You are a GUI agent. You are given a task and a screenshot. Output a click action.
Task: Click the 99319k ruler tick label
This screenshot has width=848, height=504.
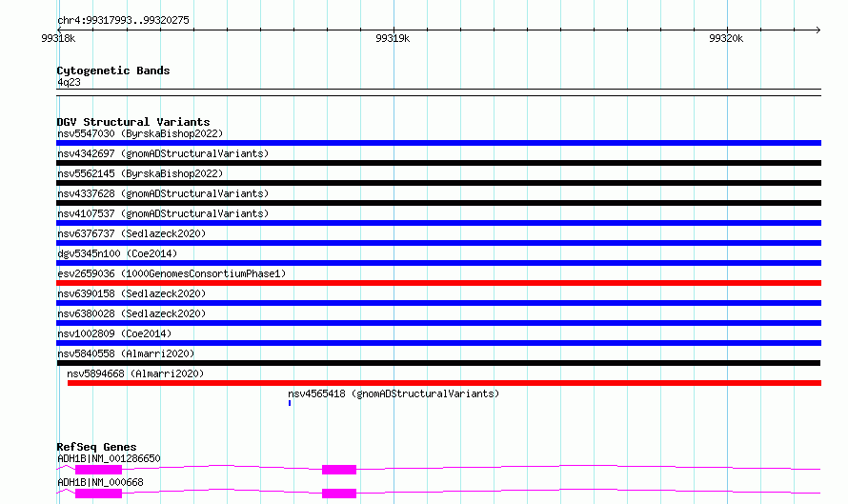(x=393, y=38)
